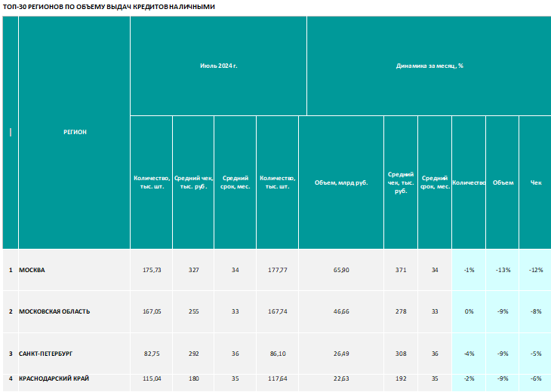Select Moscow's 65,90 volume cell

[341, 270]
